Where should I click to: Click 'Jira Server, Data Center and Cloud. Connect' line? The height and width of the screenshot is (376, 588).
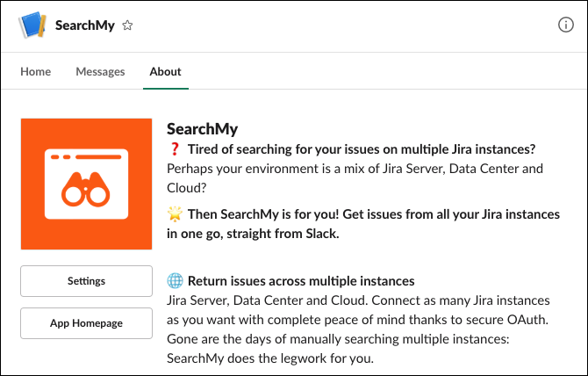click(x=358, y=300)
